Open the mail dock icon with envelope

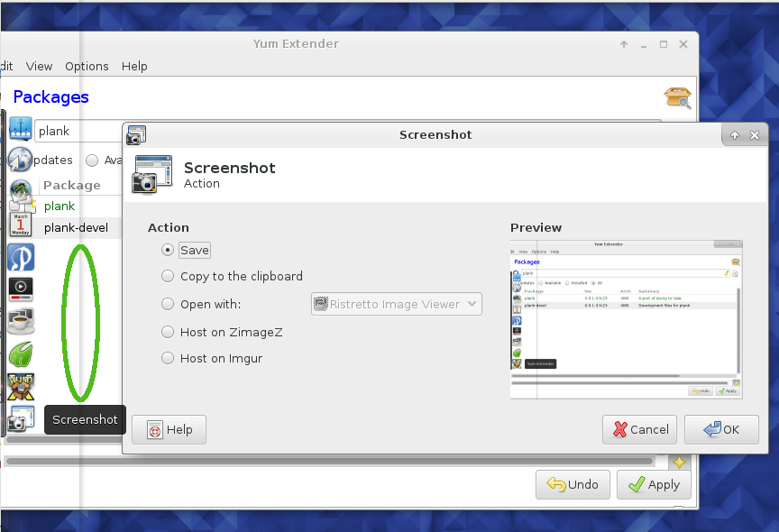[22, 195]
